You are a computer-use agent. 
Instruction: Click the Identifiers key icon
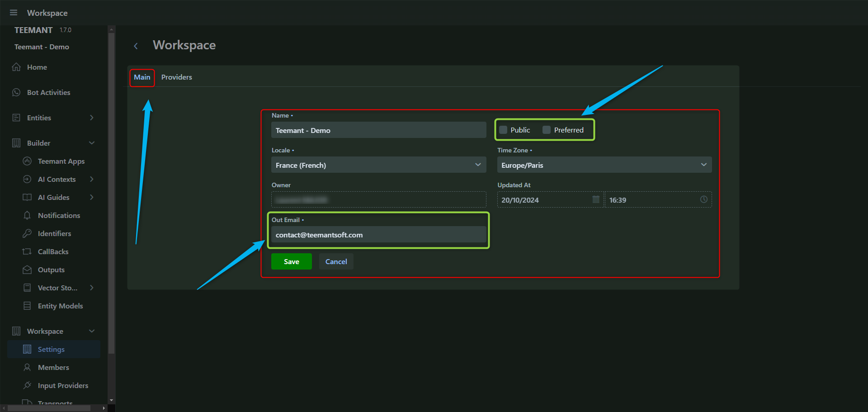point(27,233)
